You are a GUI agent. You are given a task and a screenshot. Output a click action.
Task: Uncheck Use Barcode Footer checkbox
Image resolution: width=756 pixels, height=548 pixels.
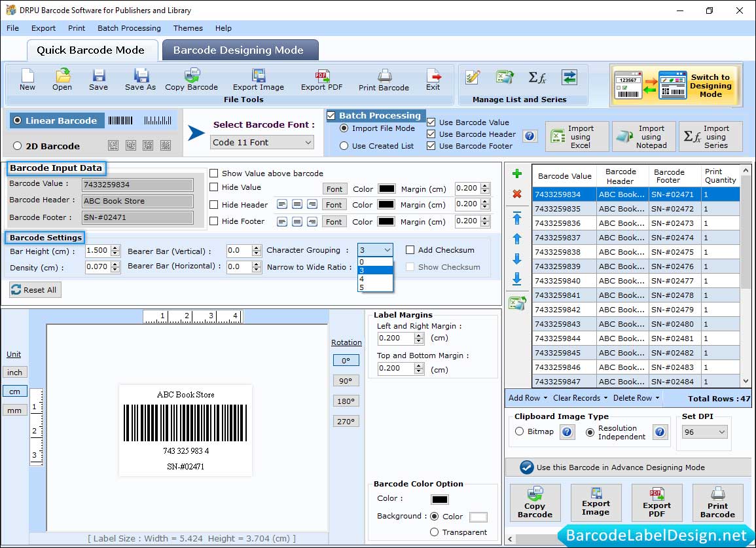coord(431,146)
